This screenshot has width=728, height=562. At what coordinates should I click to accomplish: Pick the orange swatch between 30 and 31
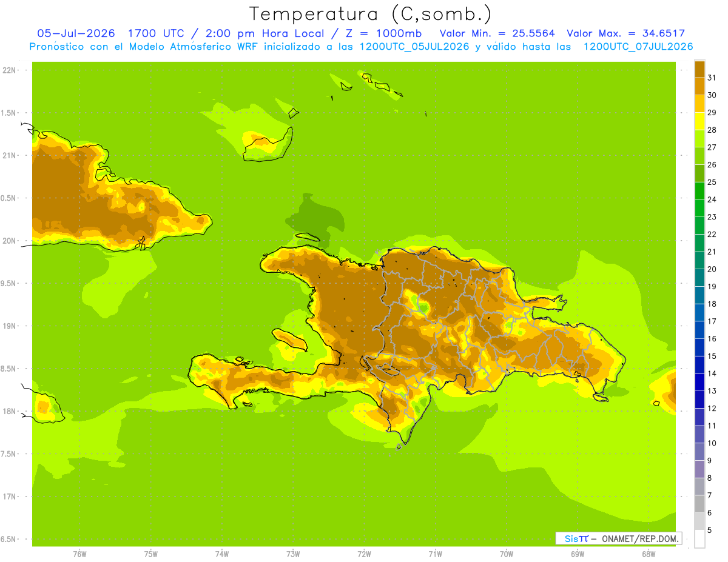(699, 86)
